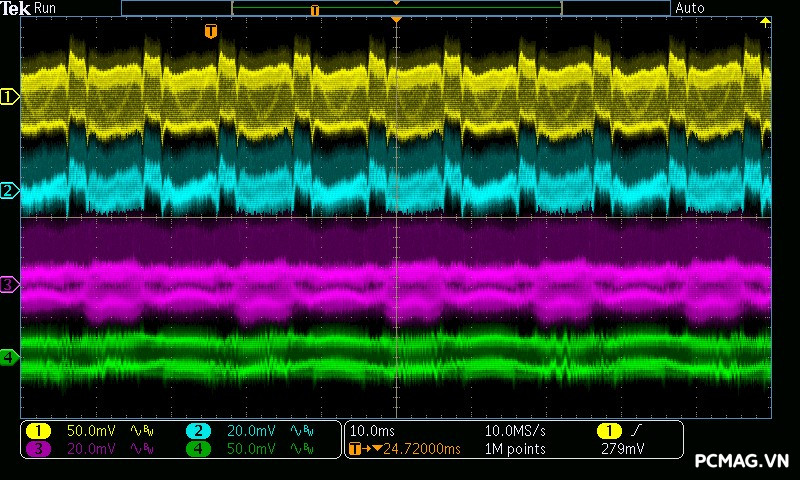Click the channel 4 green ground marker

tap(9, 357)
